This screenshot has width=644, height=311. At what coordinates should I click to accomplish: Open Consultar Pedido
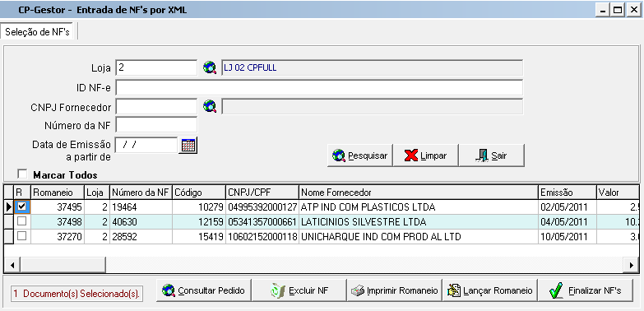204,290
